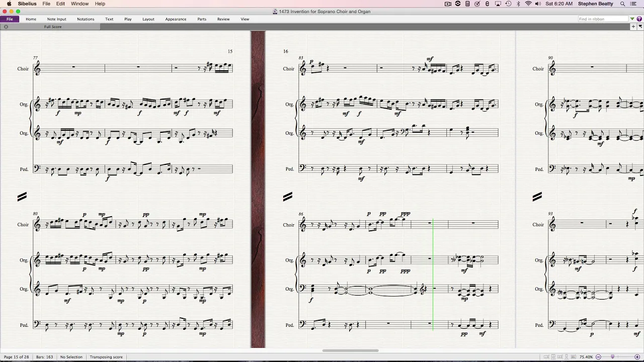
Task: Open the View ribbon tab
Action: point(245,19)
